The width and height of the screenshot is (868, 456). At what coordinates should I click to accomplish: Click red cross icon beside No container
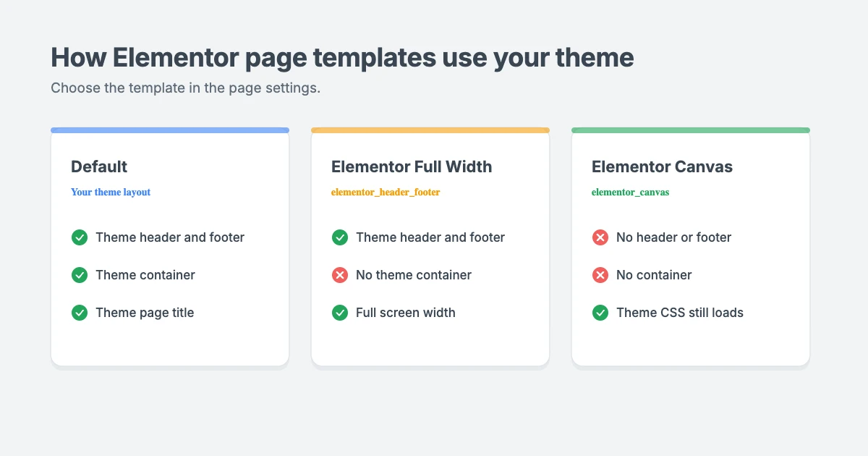pos(600,275)
